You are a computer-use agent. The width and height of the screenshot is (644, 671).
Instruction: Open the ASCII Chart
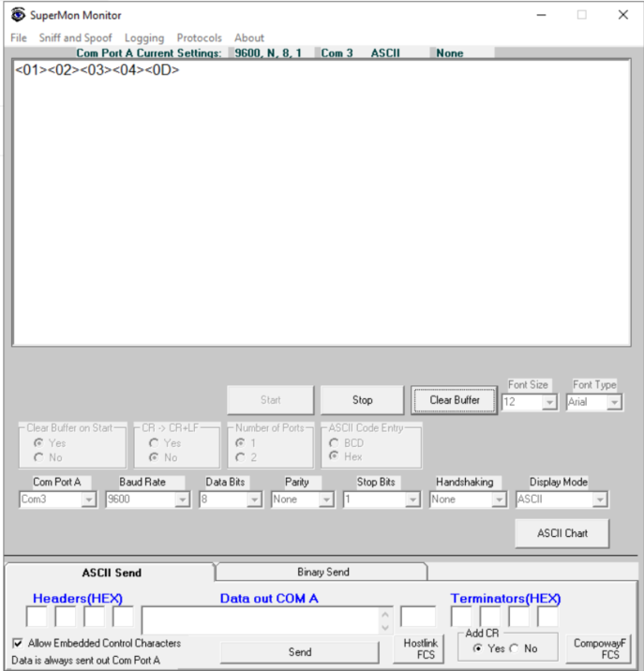click(562, 533)
